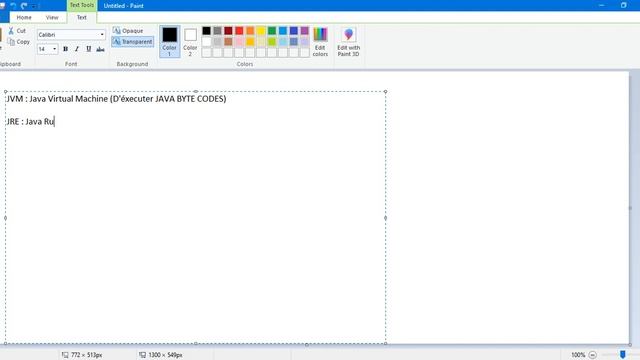Click the Text Tools contextual tab header

coord(82,5)
